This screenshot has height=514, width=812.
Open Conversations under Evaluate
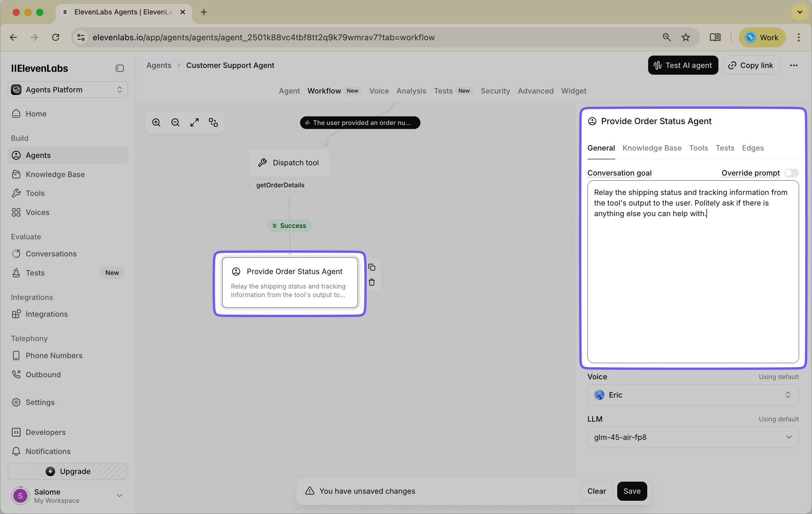(x=51, y=253)
